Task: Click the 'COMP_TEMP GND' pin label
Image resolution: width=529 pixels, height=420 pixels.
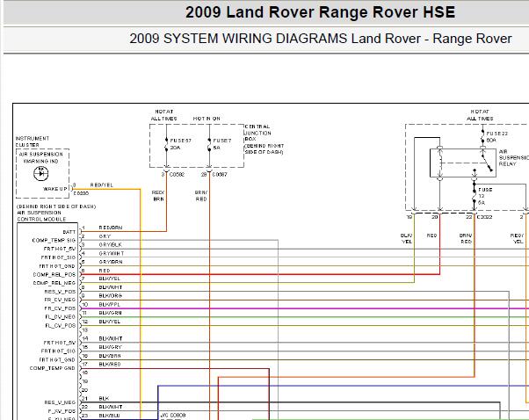Action: (53, 368)
